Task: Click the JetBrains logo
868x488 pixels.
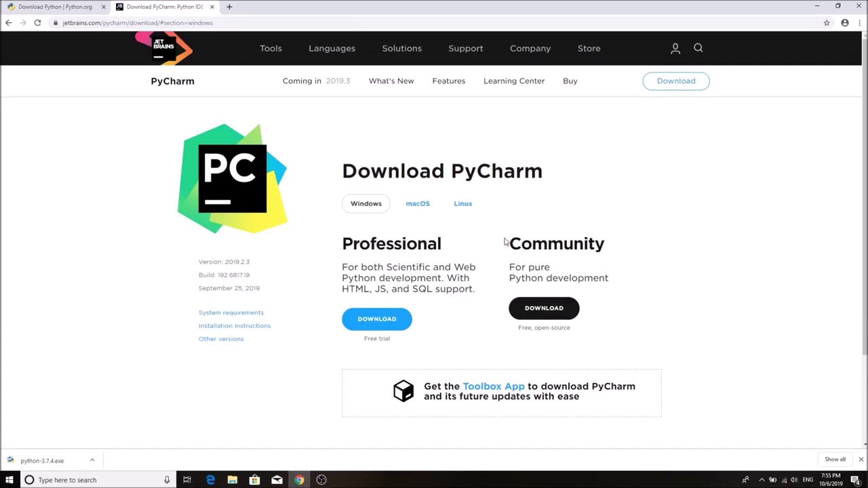Action: tap(163, 48)
